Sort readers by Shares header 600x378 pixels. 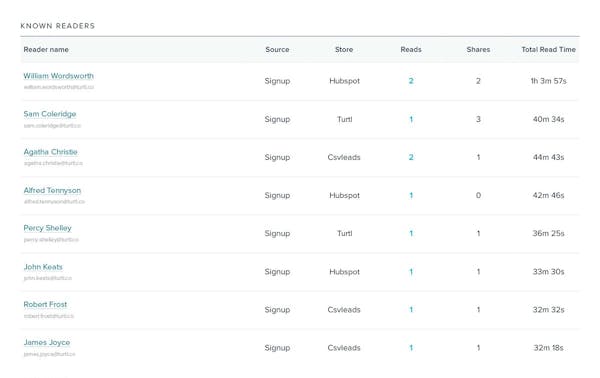(478, 49)
